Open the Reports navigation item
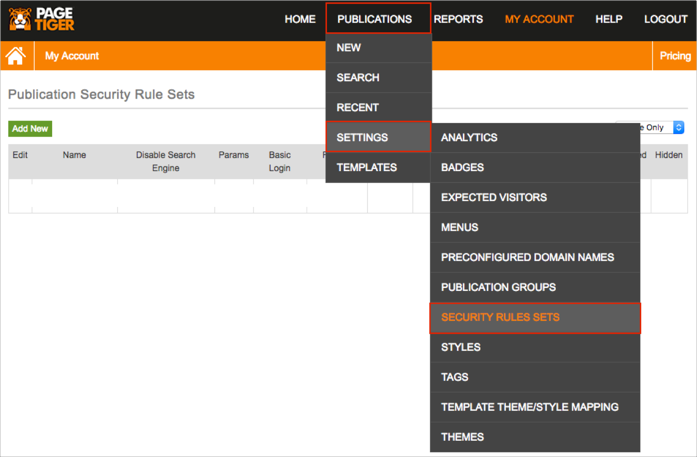 (x=458, y=19)
